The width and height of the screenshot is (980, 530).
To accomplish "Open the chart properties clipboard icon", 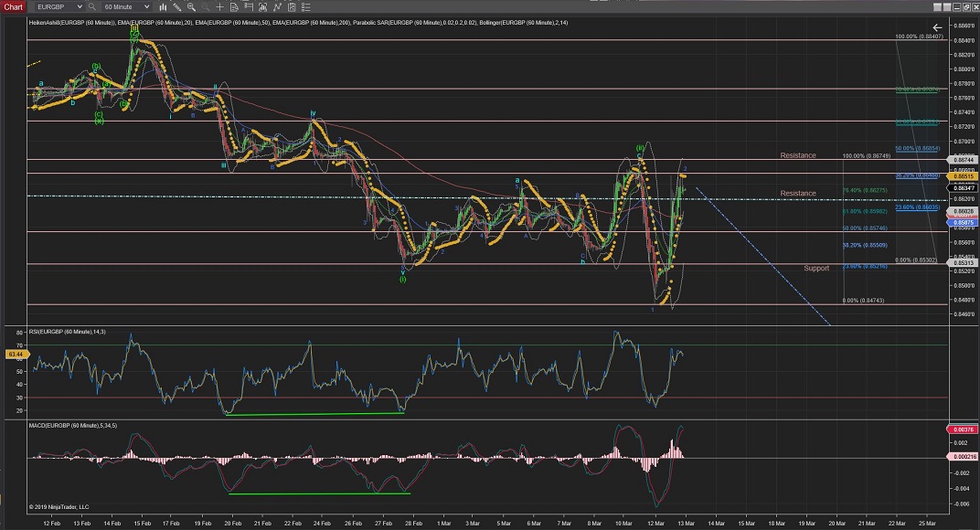I will point(292,7).
